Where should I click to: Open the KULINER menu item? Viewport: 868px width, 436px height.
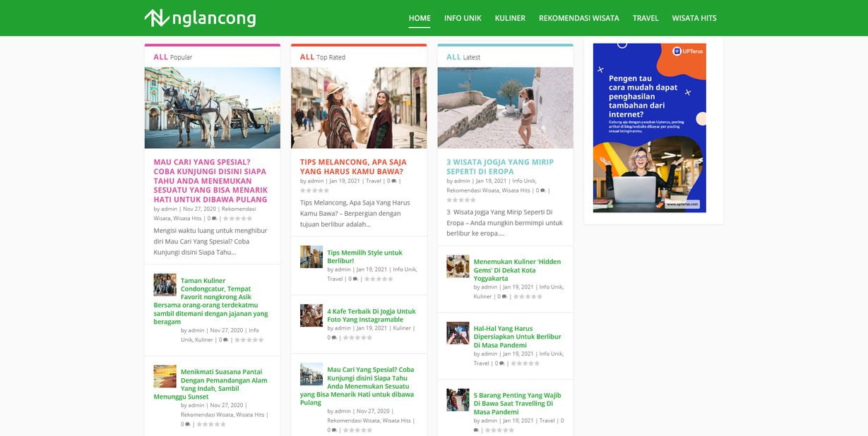pyautogui.click(x=510, y=18)
